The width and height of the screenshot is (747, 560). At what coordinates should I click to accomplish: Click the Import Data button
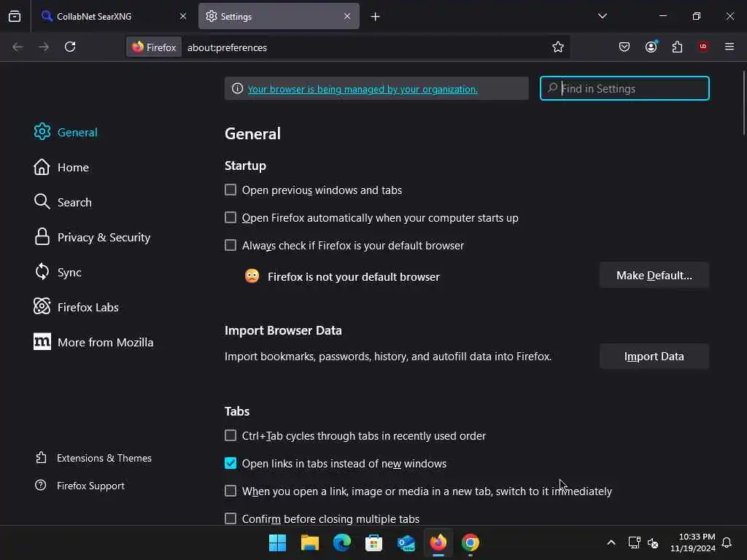[654, 356]
